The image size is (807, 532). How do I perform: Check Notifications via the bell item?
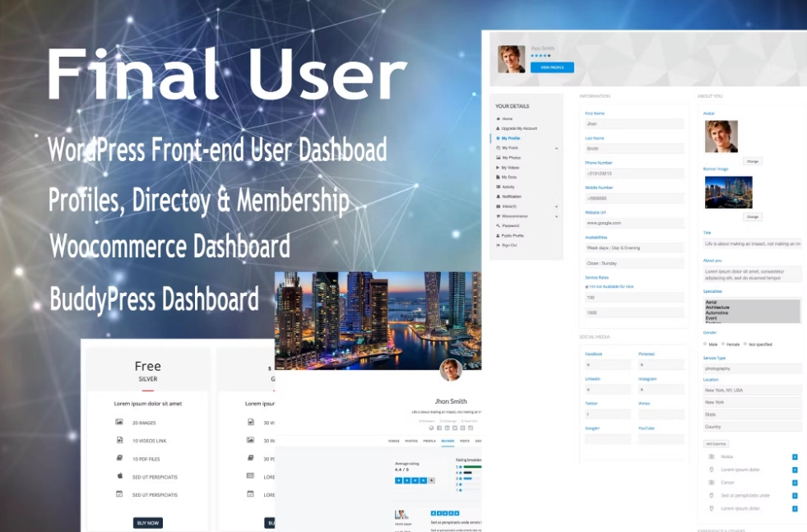click(x=512, y=196)
